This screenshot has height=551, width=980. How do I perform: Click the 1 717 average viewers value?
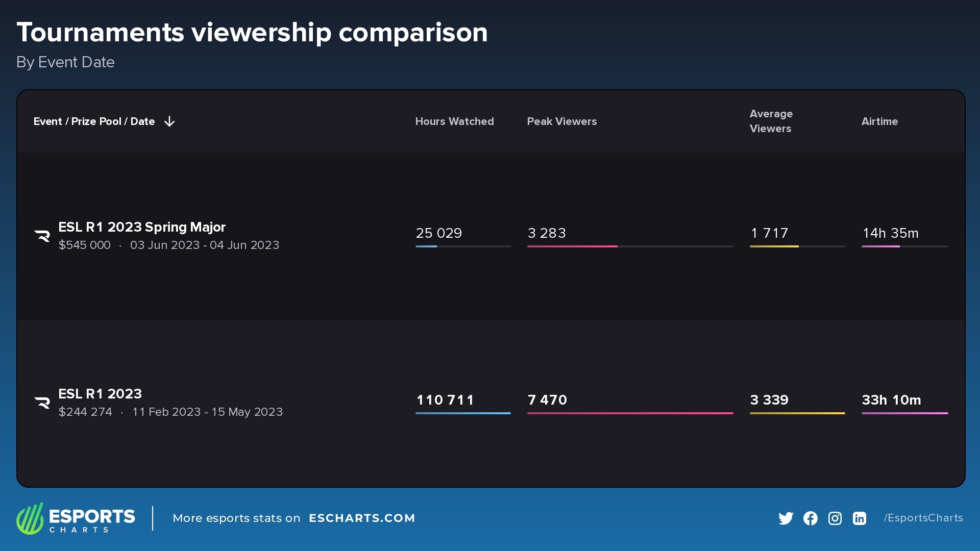(770, 233)
